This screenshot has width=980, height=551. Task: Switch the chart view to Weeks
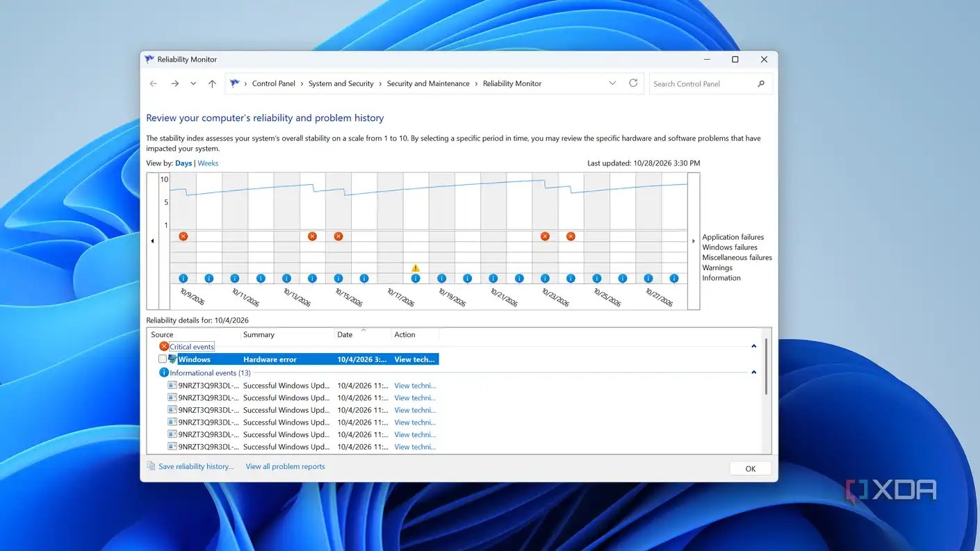click(x=208, y=163)
